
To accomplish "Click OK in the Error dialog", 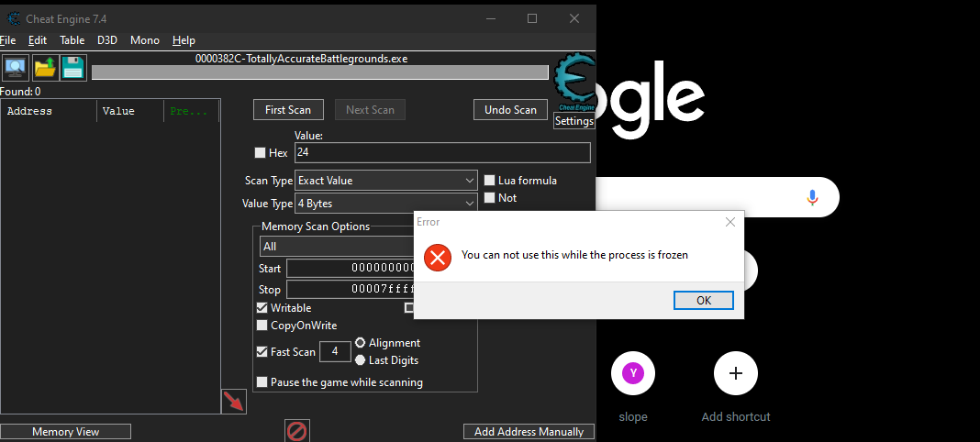I will coord(704,300).
